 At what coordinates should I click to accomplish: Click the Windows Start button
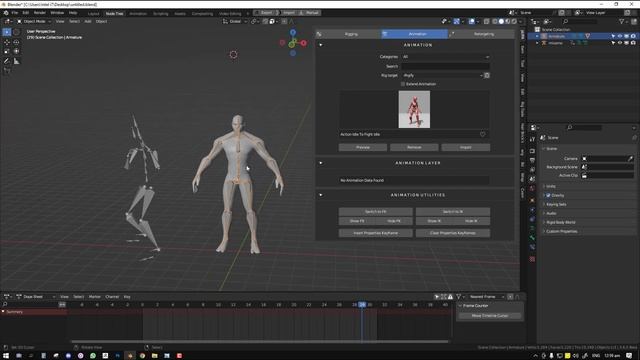(6, 356)
